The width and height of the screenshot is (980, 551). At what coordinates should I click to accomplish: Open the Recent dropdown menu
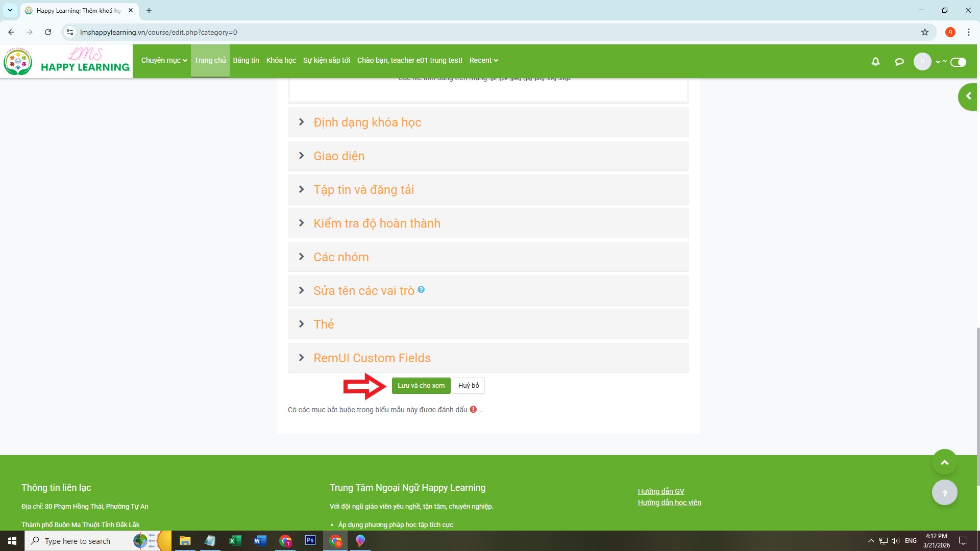[483, 60]
